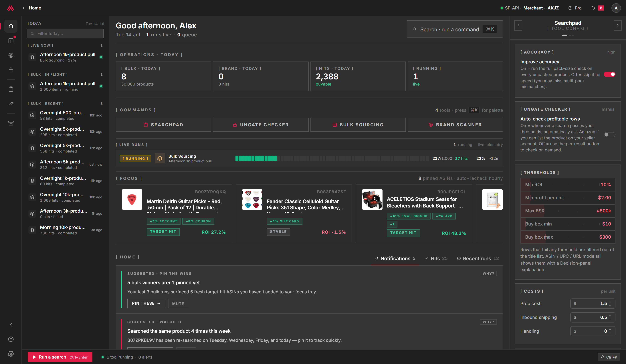Click the Prep cost stepper arrows
Screen dimensions: 626x364
coord(610,303)
